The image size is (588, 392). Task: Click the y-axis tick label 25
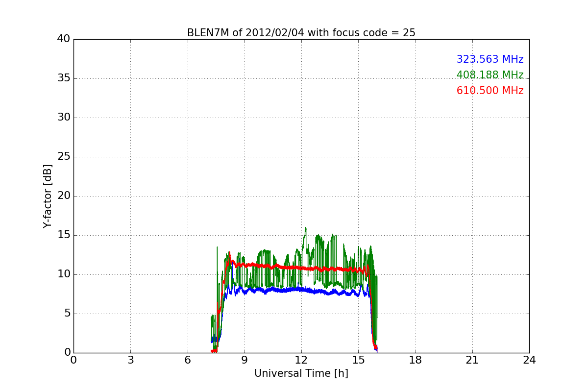[64, 157]
